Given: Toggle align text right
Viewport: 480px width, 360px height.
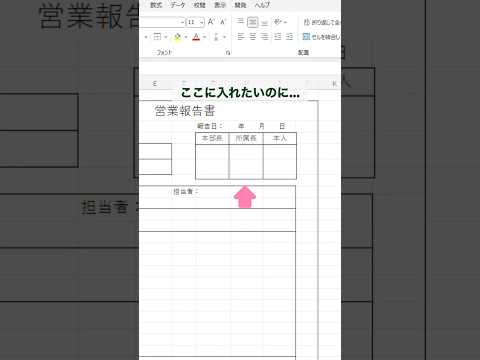Looking at the screenshot, I should tap(265, 37).
